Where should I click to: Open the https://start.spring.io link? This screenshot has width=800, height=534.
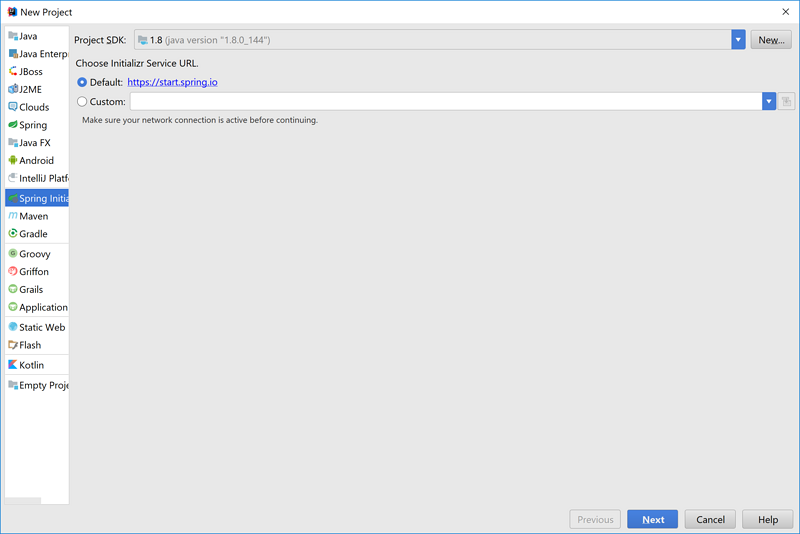[x=172, y=82]
